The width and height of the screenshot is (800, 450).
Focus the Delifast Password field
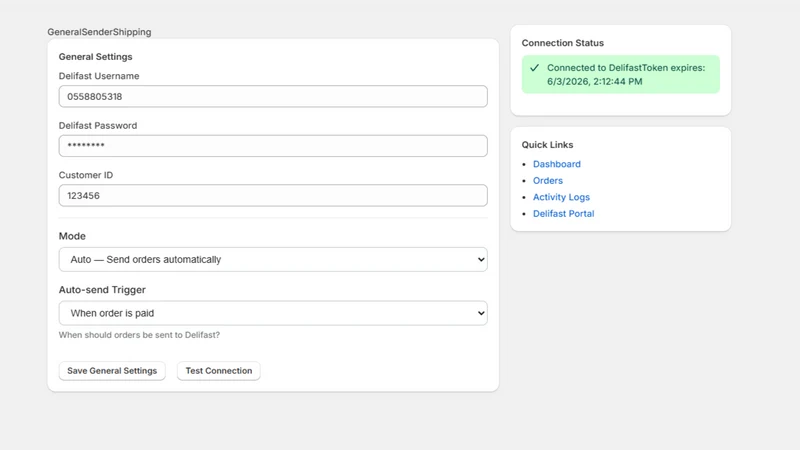point(273,146)
